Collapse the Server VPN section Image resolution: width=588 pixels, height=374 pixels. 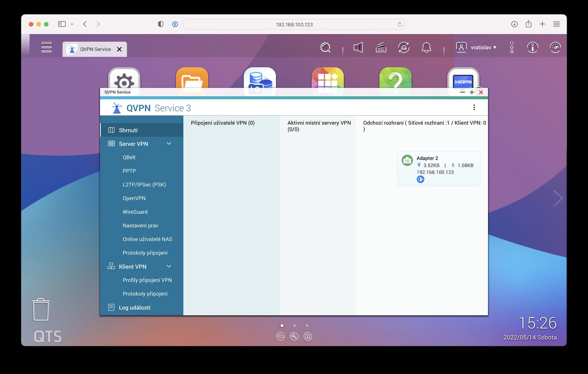pos(169,144)
